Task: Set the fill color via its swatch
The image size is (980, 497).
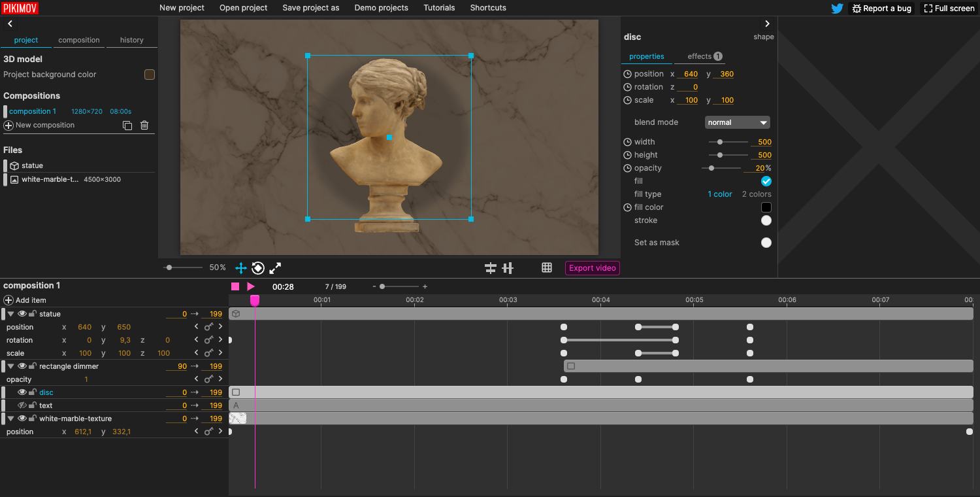Action: tap(766, 207)
